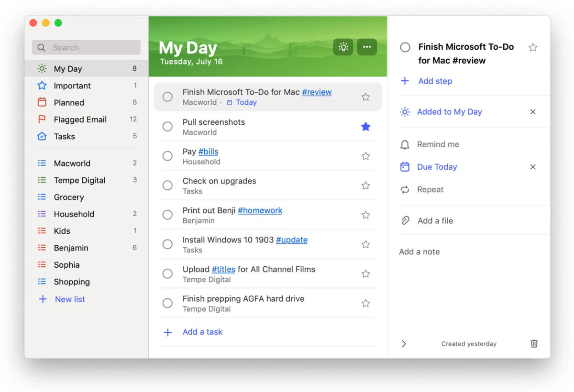Viewport: 574px width, 392px height.
Task: Click the Tuesday, July 16 date text
Action: tap(191, 61)
